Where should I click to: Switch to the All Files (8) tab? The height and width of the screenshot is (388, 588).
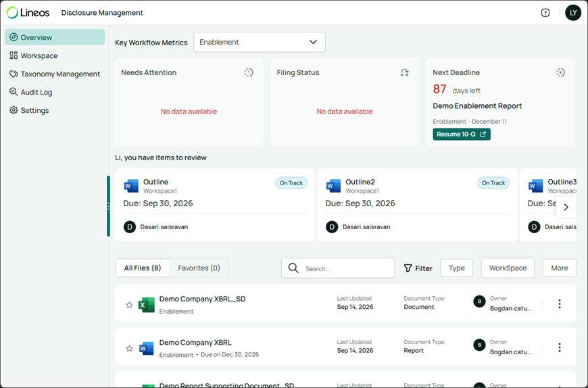pyautogui.click(x=143, y=268)
